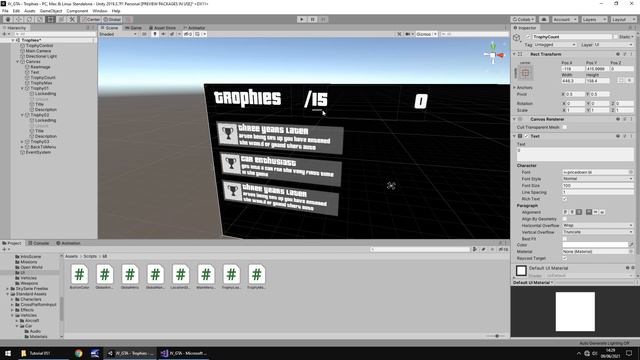Switch to the Asset Store tab
The image size is (640, 360).
(x=162, y=28)
